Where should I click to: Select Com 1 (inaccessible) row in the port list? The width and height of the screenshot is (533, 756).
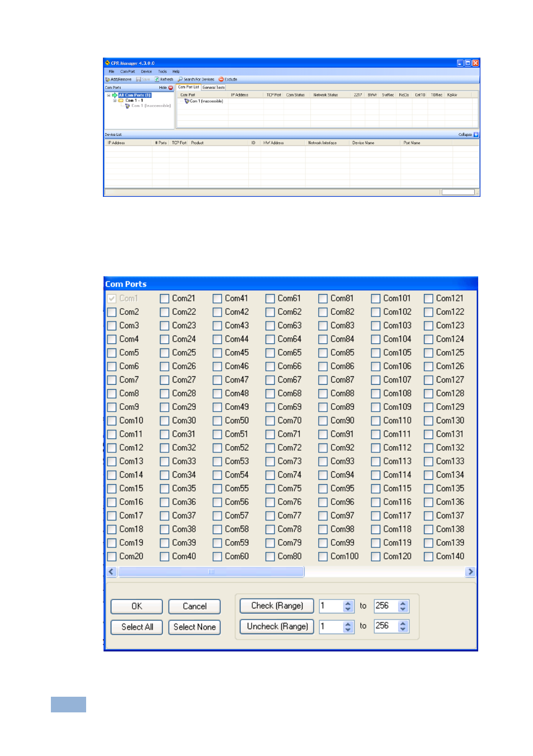[204, 101]
